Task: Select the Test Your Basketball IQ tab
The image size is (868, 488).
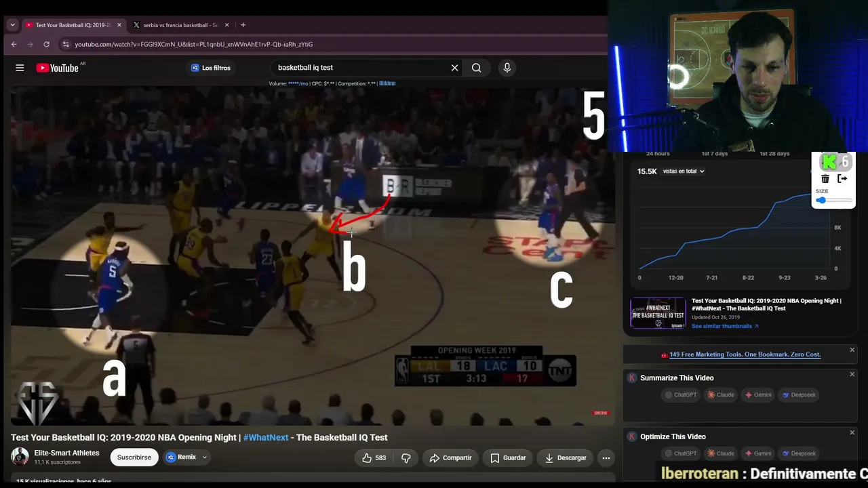Action: coord(73,25)
